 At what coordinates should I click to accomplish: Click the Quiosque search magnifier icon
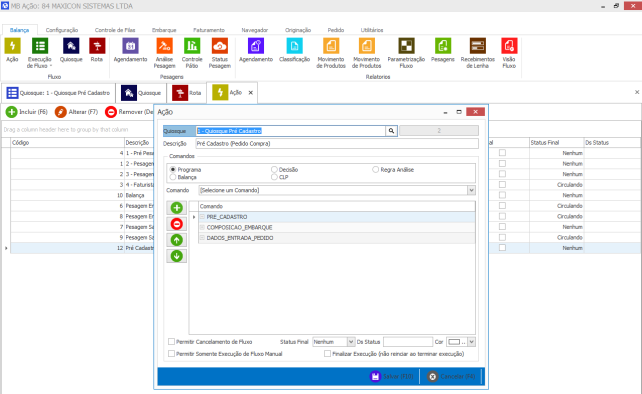point(391,131)
